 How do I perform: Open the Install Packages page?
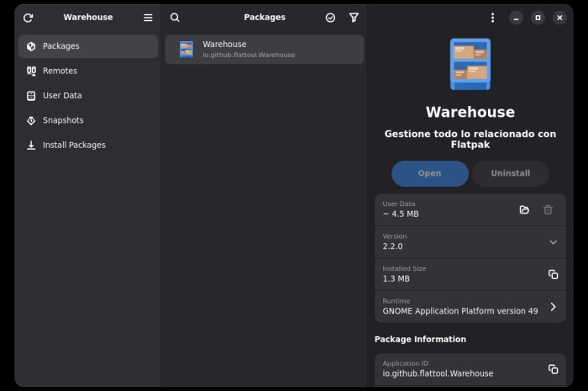pos(88,145)
